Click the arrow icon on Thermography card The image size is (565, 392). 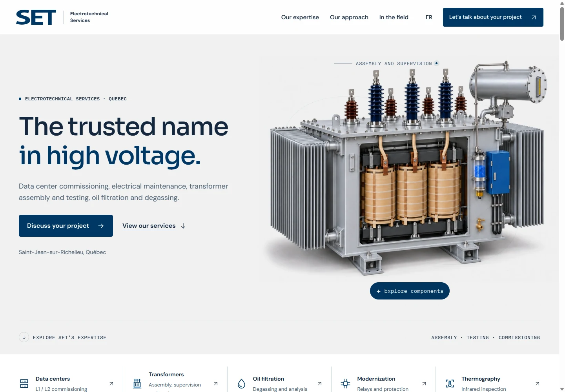coord(538,384)
